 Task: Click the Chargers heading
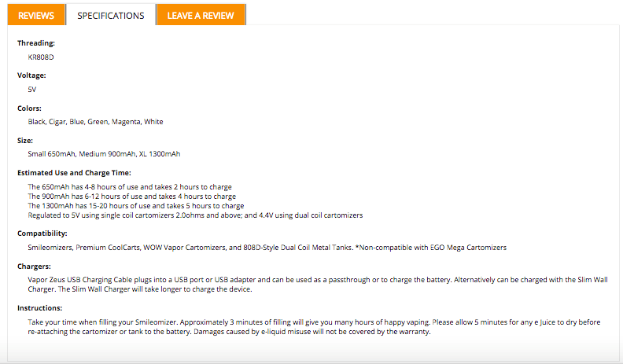[34, 267]
